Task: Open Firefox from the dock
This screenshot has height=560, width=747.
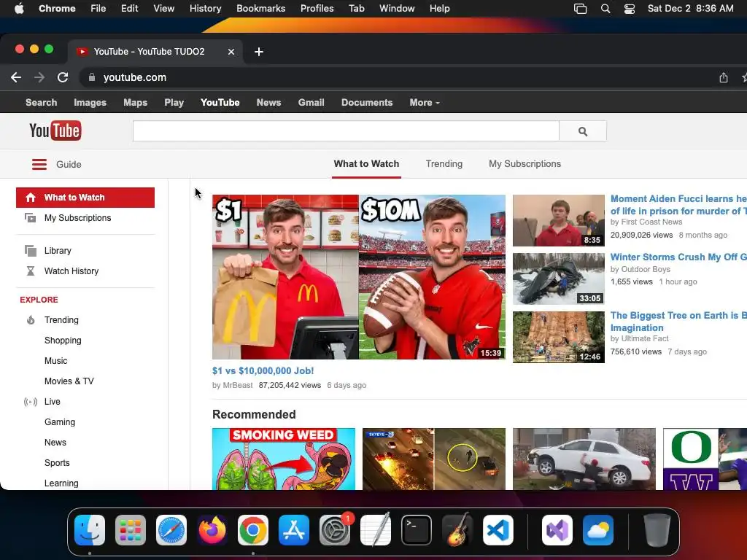Action: point(212,530)
